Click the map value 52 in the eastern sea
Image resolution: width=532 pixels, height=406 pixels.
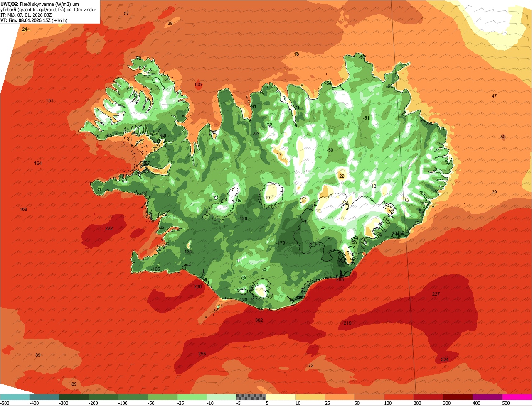503,137
